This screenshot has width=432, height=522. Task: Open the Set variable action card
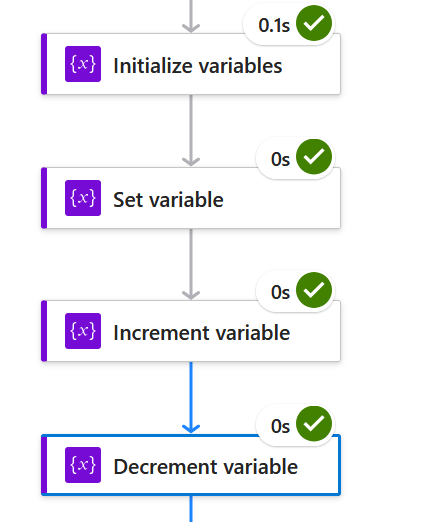(191, 198)
